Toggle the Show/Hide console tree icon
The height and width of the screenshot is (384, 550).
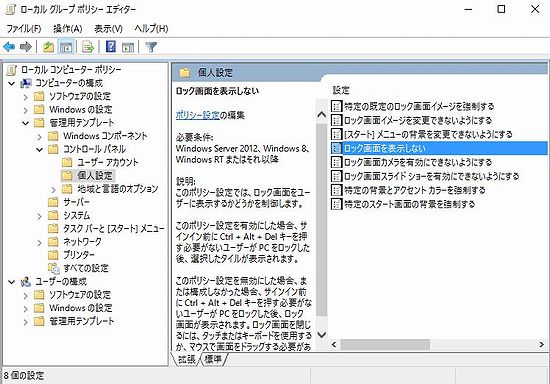66,47
